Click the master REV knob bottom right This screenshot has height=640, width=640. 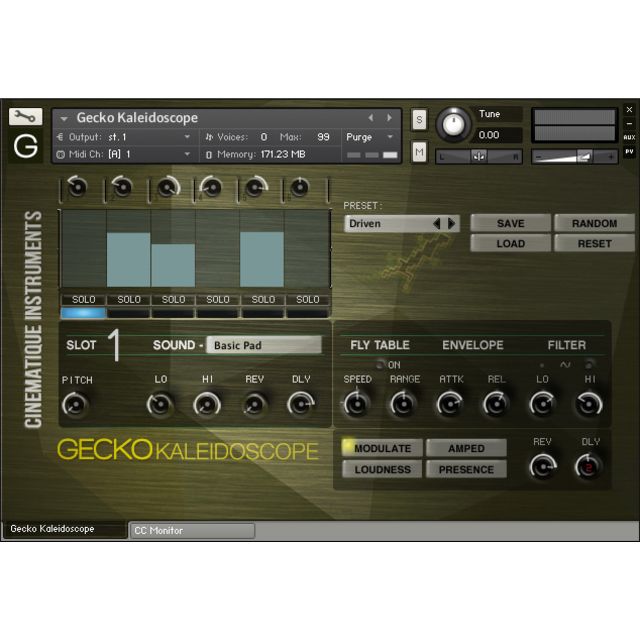tap(543, 467)
